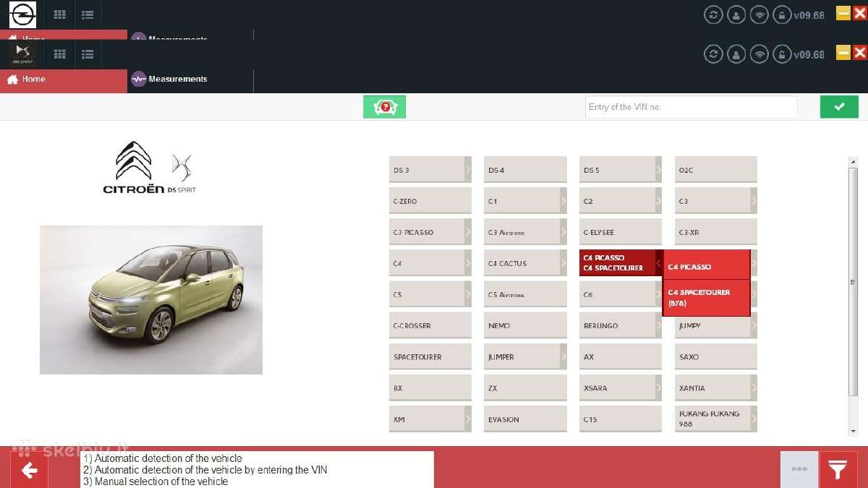Click the DS Spirit logo icon

click(23, 53)
